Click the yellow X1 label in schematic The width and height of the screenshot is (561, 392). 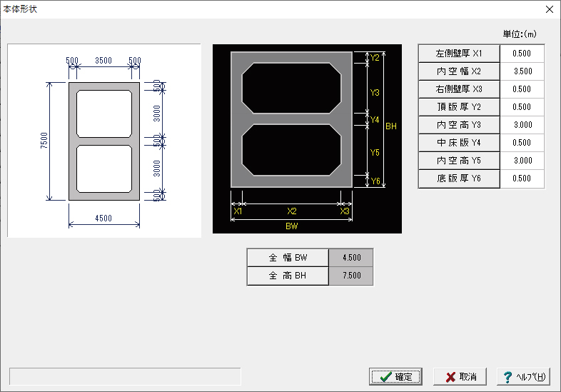[x=238, y=211]
